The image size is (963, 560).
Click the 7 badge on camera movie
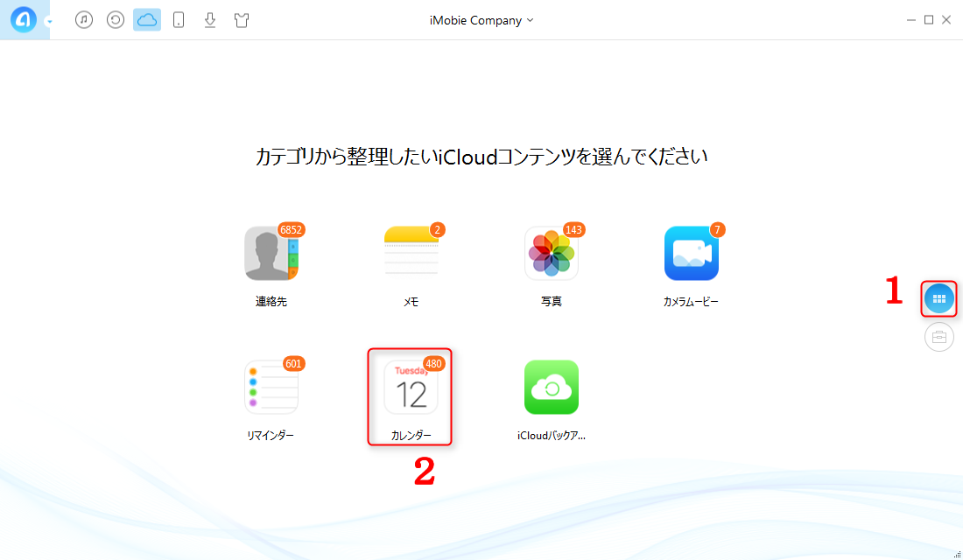point(717,229)
